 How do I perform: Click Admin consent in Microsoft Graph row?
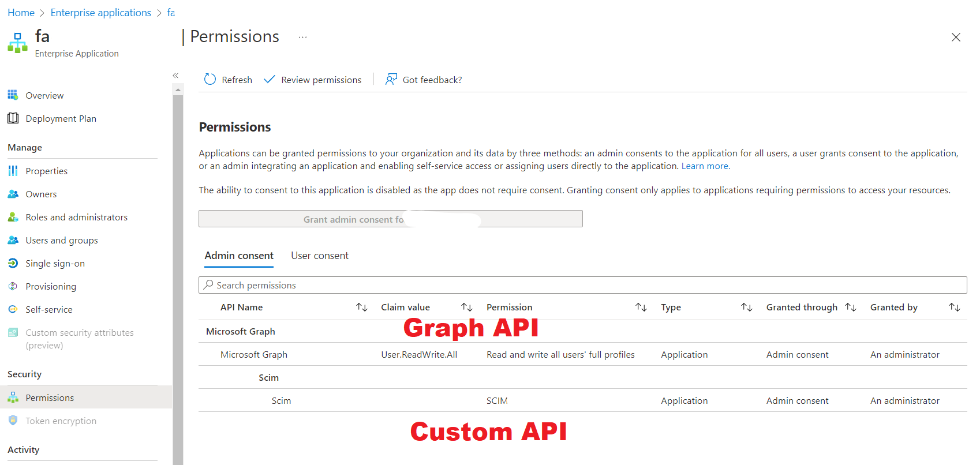pyautogui.click(x=797, y=354)
